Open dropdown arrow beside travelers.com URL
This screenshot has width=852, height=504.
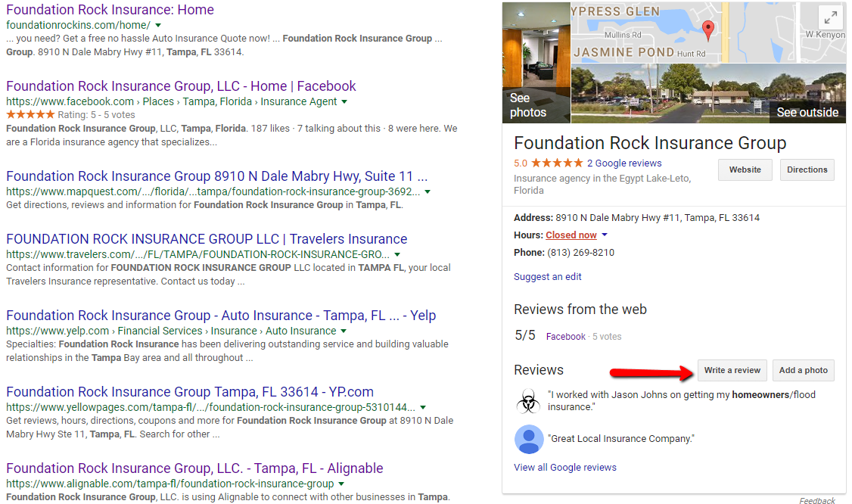click(397, 254)
